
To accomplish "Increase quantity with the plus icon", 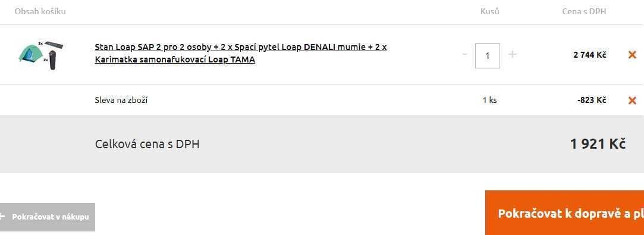I will click(x=512, y=54).
